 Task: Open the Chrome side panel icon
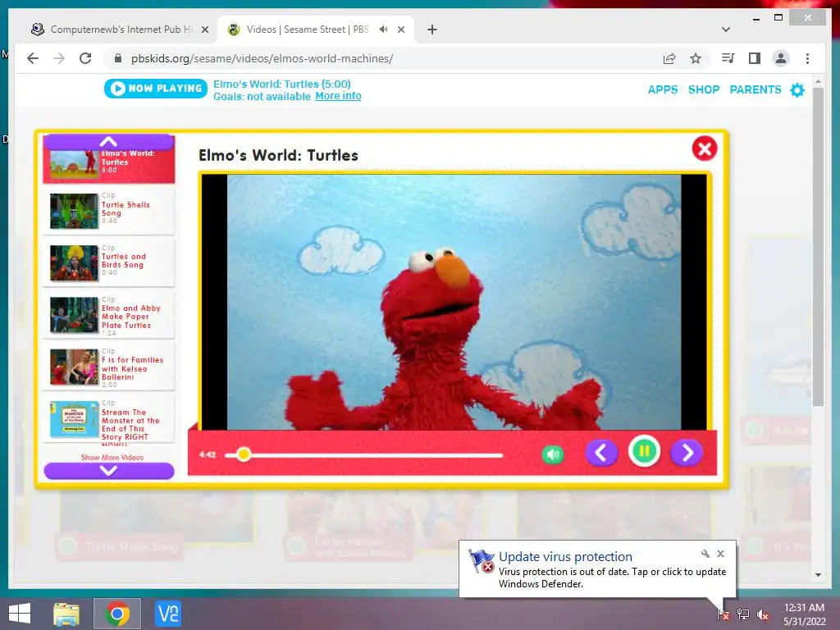[x=755, y=58]
